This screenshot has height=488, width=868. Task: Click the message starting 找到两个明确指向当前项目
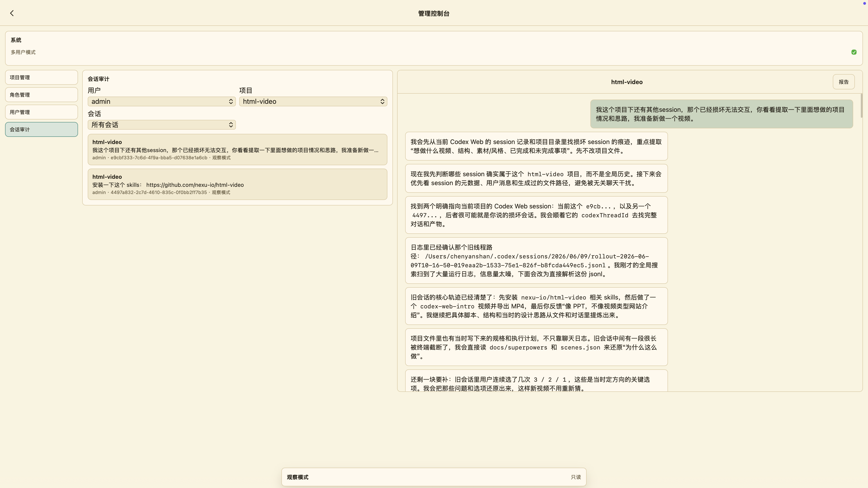pos(536,215)
